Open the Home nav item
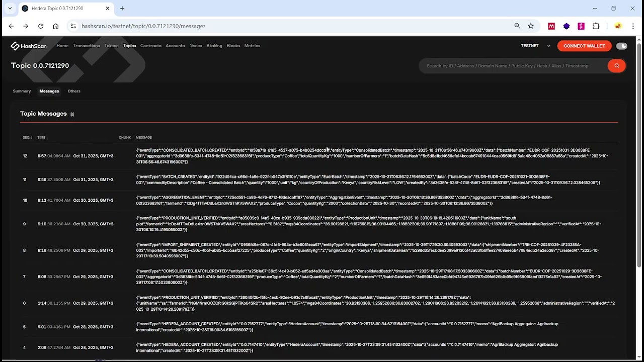Screen dimensions: 644x362 point(62,46)
